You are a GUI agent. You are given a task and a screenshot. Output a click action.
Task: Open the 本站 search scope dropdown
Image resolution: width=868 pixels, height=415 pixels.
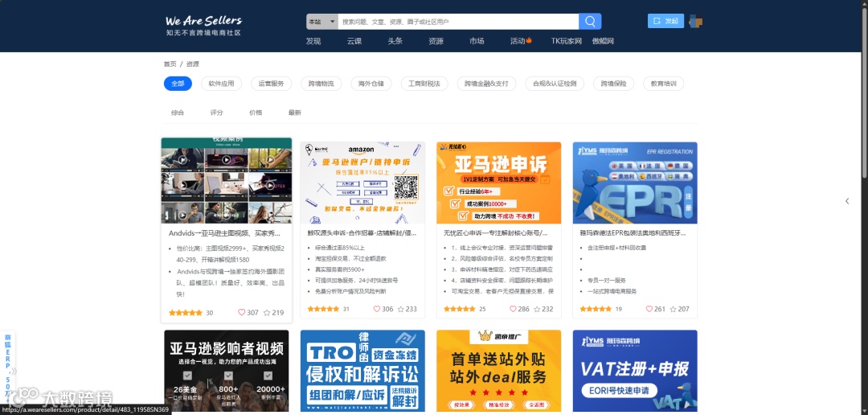(322, 22)
